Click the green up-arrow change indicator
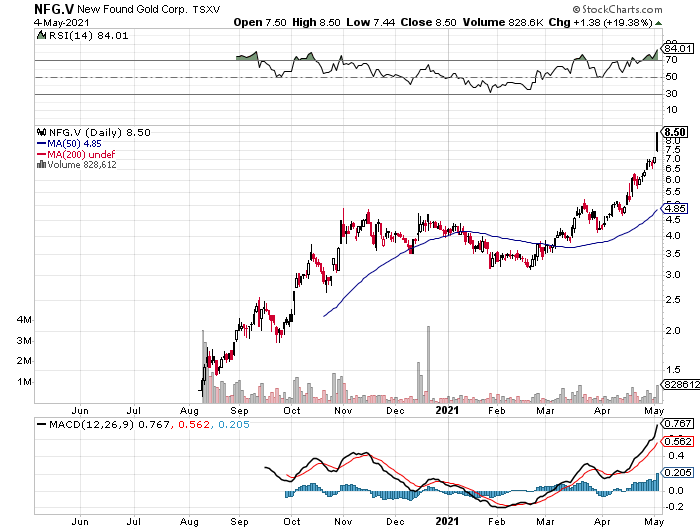The width and height of the screenshot is (700, 530). 658,23
